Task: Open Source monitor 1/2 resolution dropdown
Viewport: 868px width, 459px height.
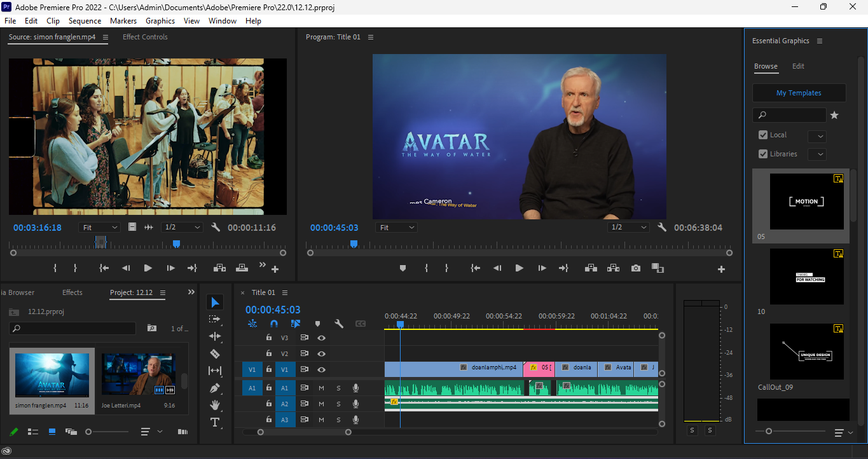Action: [182, 227]
